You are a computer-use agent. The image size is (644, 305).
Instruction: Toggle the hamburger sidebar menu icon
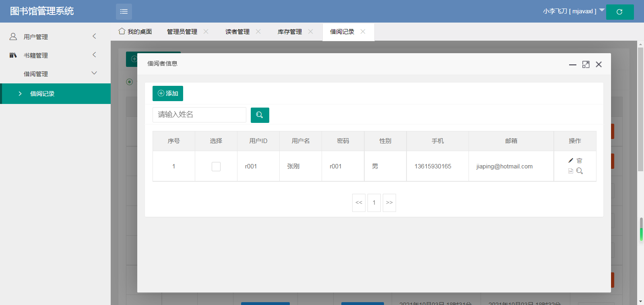coord(124,11)
